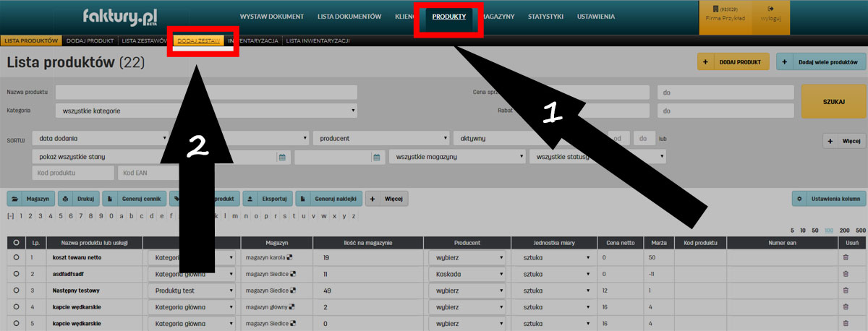868x331 pixels.
Task: Expand the data dodania sort dropdown
Action: [x=101, y=138]
